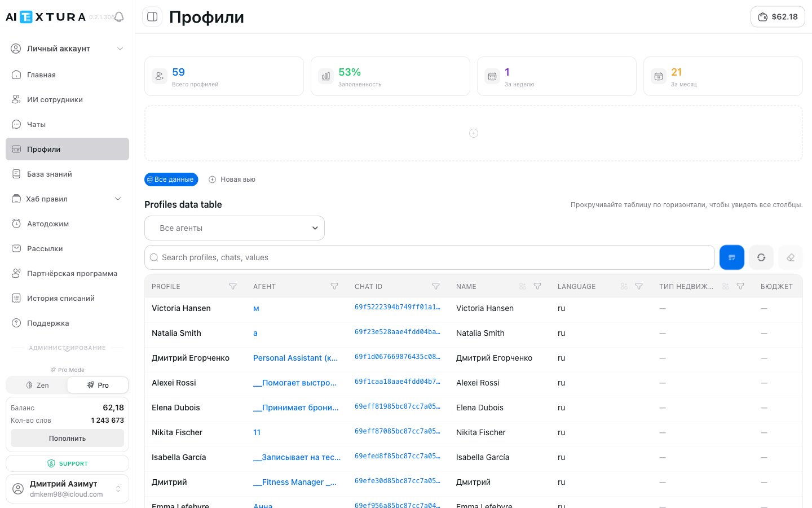Focus the Search profiles input field
The width and height of the screenshot is (812, 508).
pos(430,257)
